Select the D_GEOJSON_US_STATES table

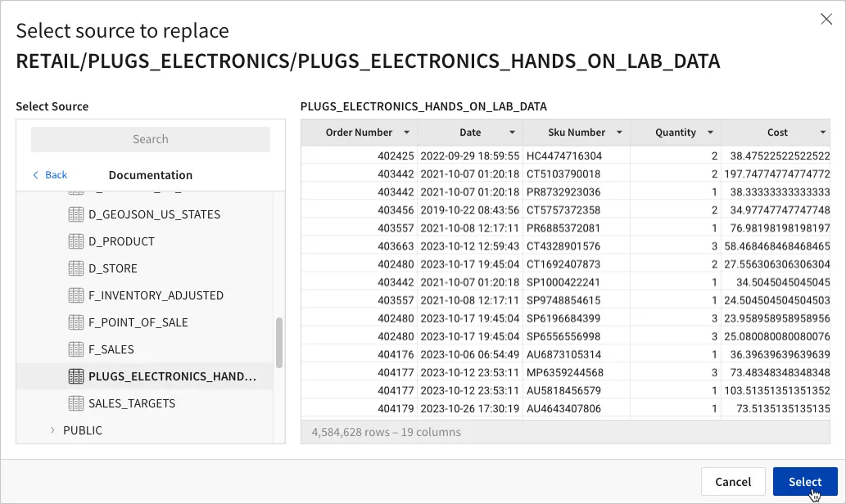145,214
